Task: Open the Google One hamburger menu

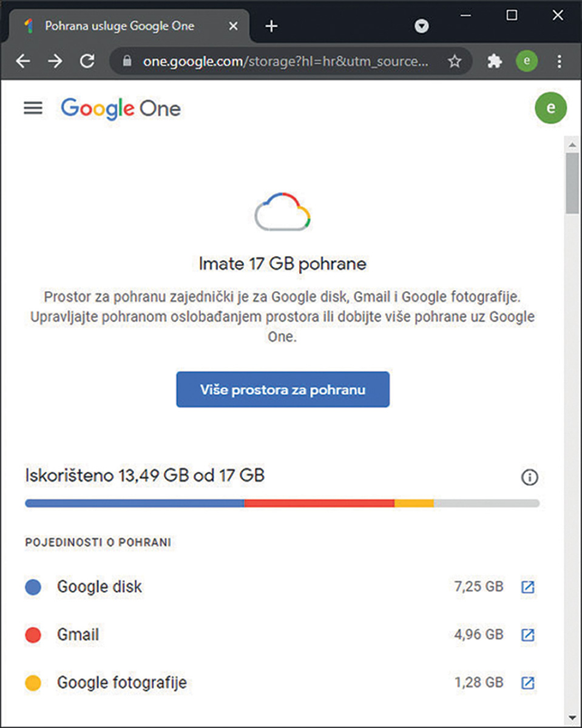Action: (33, 108)
